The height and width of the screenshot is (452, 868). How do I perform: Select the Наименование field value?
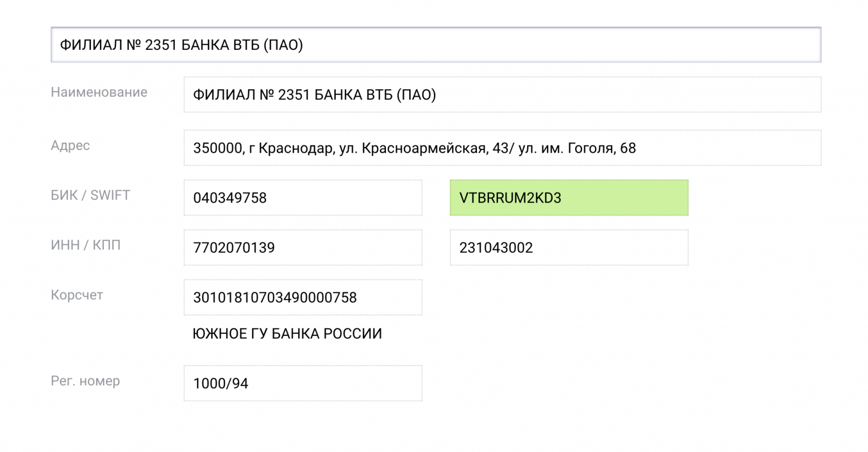[x=502, y=94]
